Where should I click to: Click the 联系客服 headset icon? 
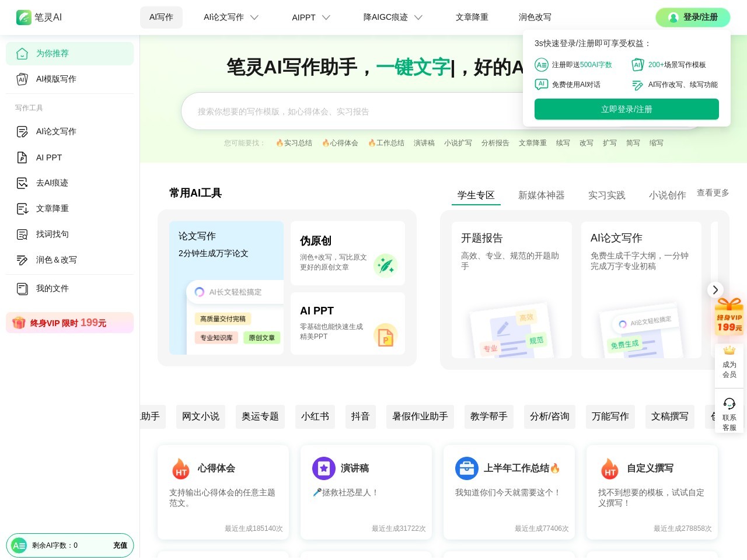pyautogui.click(x=729, y=404)
